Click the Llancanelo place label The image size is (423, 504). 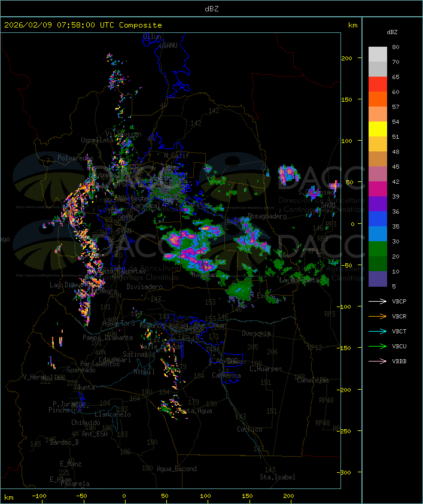click(x=112, y=414)
